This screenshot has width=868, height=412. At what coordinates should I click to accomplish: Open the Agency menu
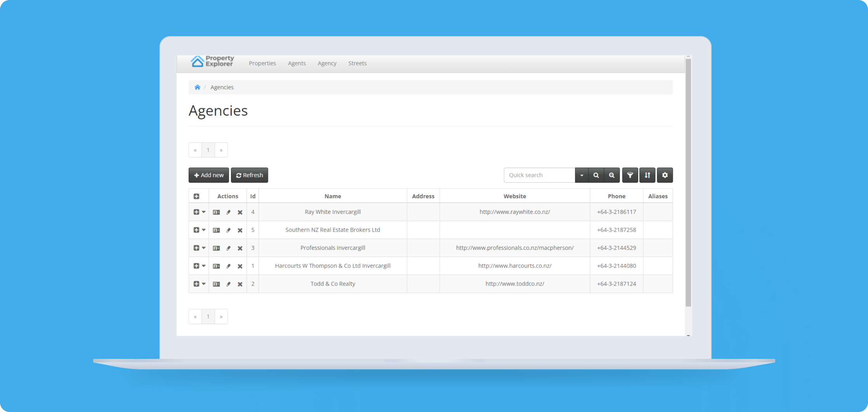pos(327,63)
